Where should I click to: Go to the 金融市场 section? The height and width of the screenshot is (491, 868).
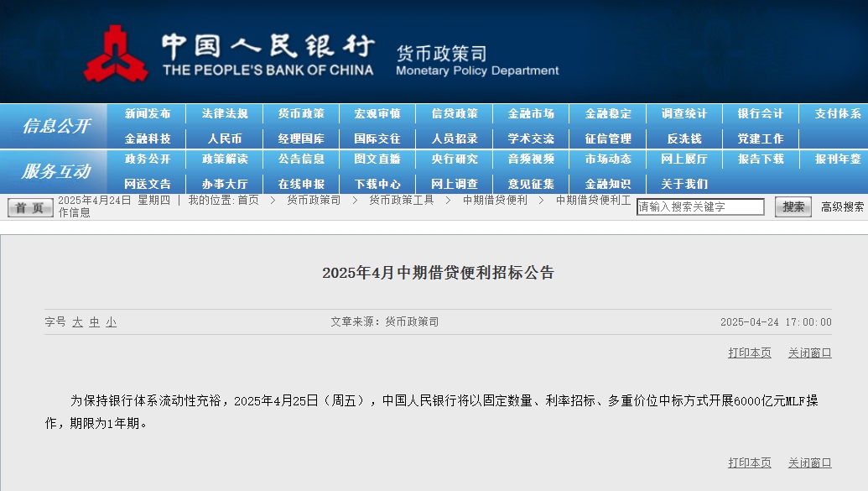coord(531,114)
